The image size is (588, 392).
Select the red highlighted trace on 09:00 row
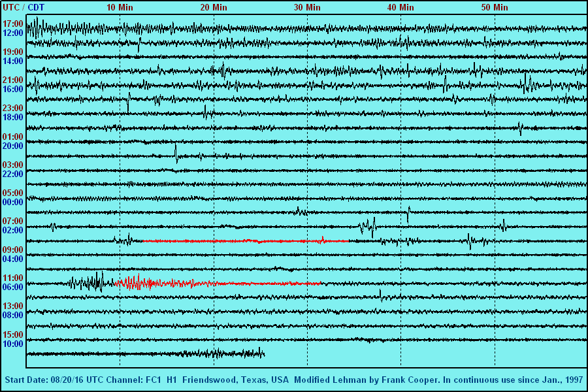click(x=242, y=241)
